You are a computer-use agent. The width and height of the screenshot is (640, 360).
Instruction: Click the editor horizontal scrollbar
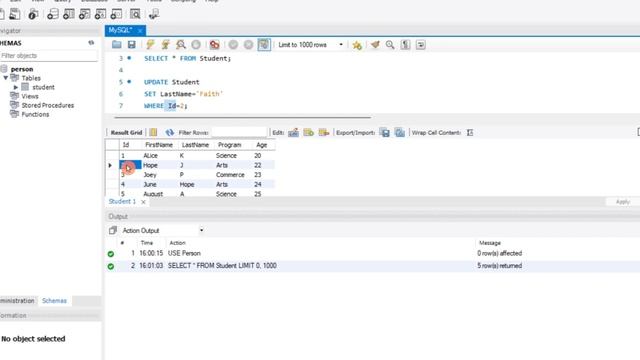coord(242,118)
